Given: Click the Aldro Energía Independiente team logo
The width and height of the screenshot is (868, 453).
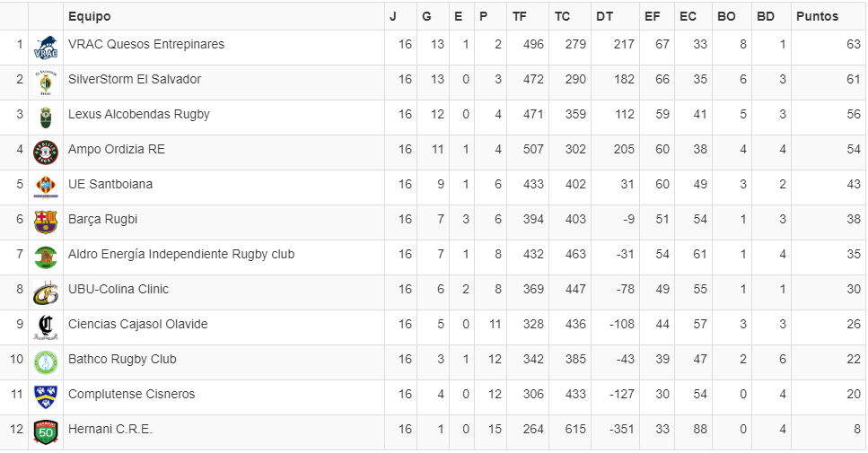Looking at the screenshot, I should pyautogui.click(x=45, y=257).
